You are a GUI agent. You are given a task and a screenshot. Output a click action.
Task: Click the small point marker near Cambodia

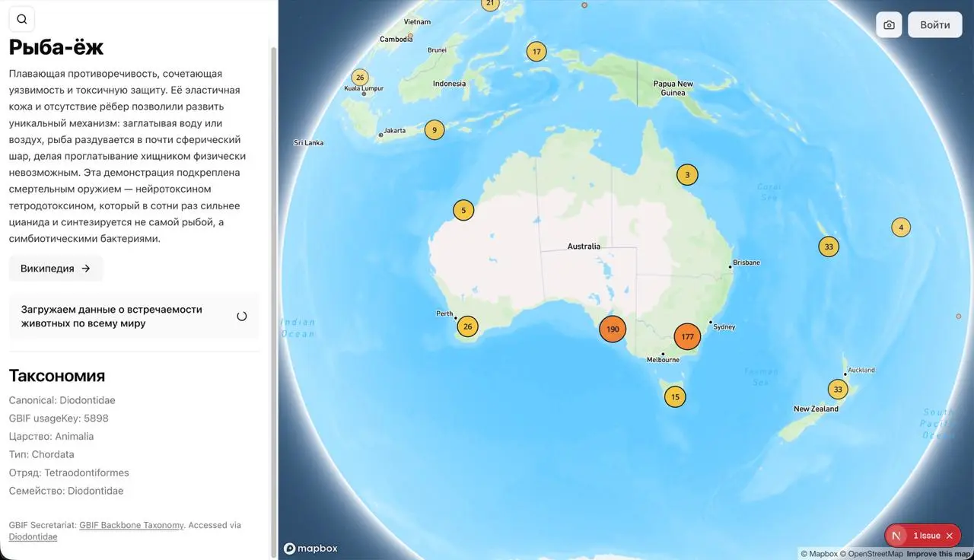tap(410, 36)
